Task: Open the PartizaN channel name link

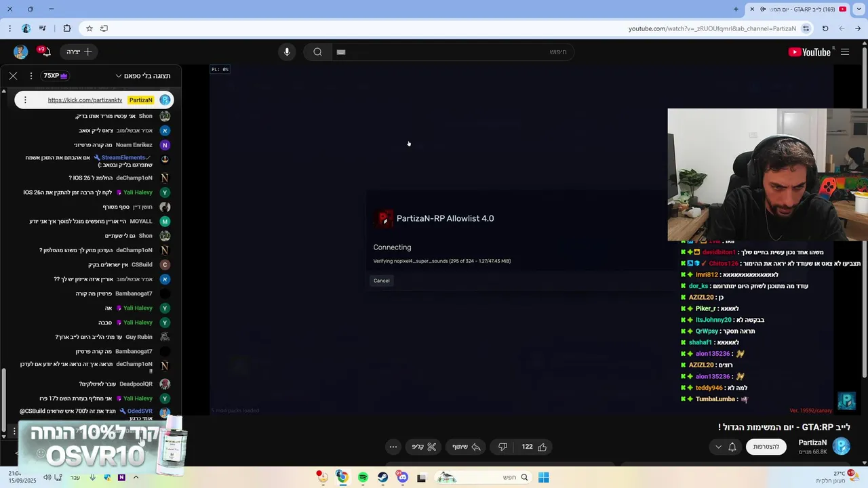Action: coord(812,443)
